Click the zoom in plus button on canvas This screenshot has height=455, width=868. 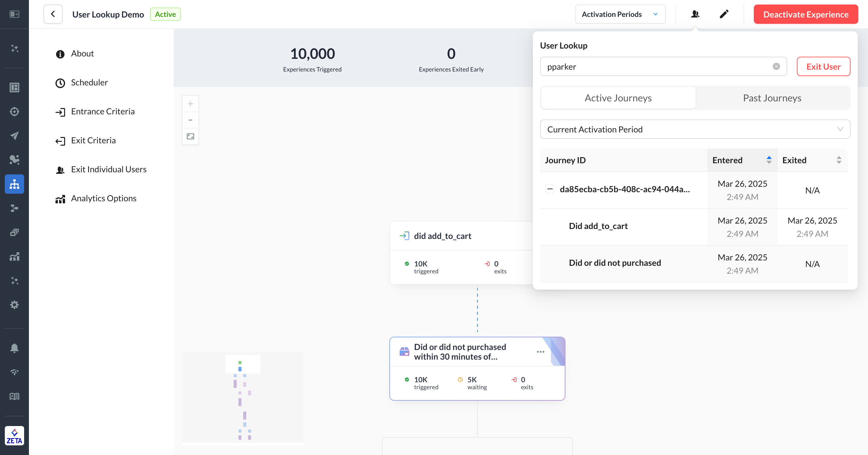pyautogui.click(x=190, y=104)
